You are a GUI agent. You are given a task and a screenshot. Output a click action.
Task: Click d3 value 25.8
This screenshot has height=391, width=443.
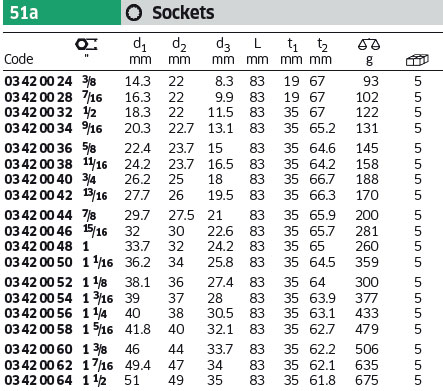220,262
